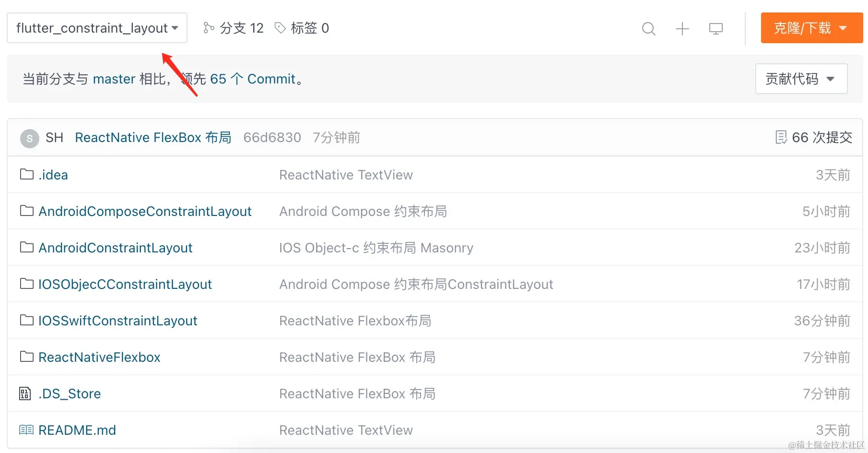Viewport: 868px width, 453px height.
Task: Open the ReactNativeFlexbox folder
Action: (99, 357)
